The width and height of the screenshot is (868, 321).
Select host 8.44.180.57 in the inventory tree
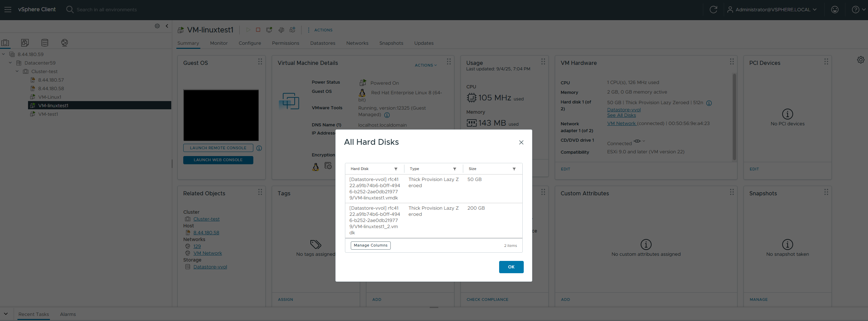click(x=51, y=80)
